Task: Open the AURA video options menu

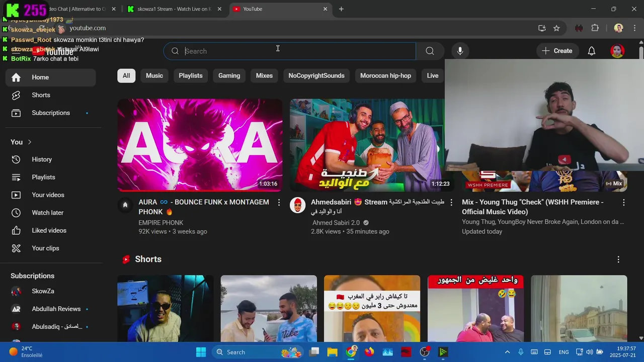Action: pyautogui.click(x=279, y=202)
